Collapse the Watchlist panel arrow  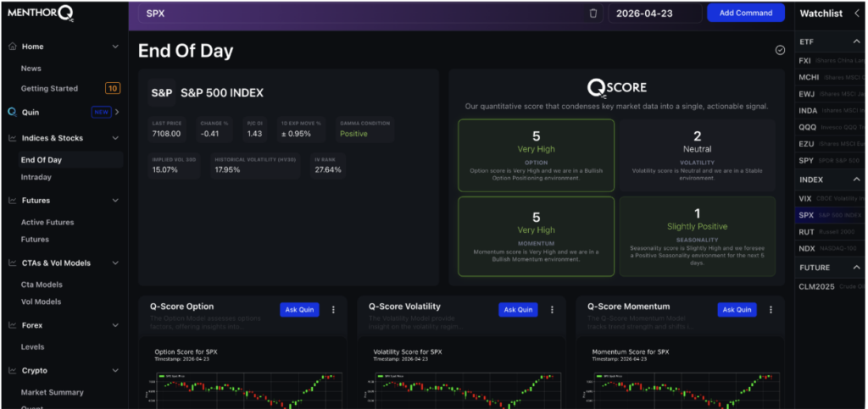point(857,14)
